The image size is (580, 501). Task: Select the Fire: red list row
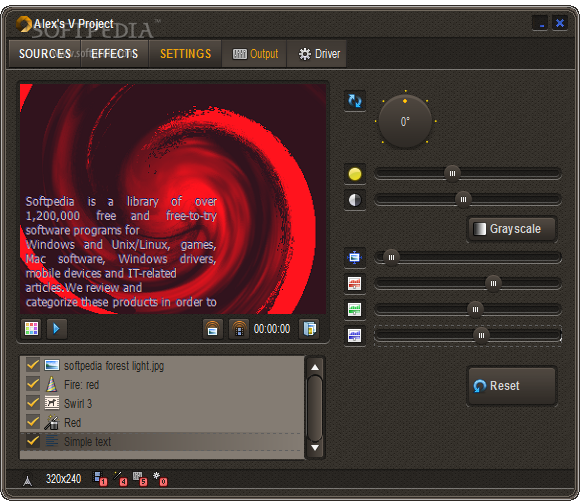tap(162, 384)
